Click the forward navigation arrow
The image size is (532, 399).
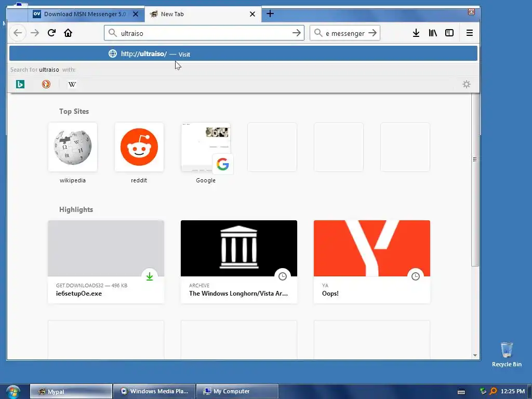tap(35, 33)
